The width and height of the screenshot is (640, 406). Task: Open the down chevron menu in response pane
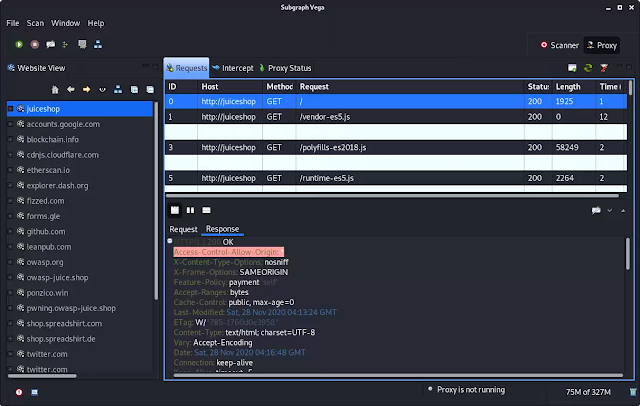(x=609, y=211)
